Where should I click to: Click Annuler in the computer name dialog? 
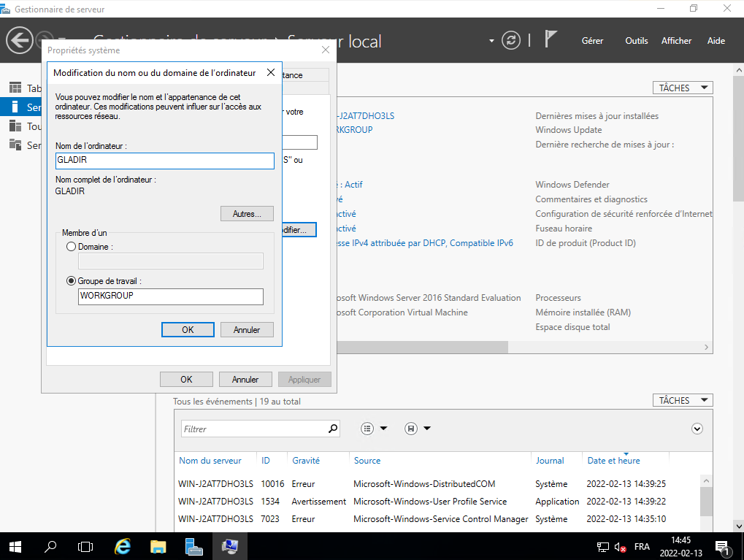pos(247,330)
